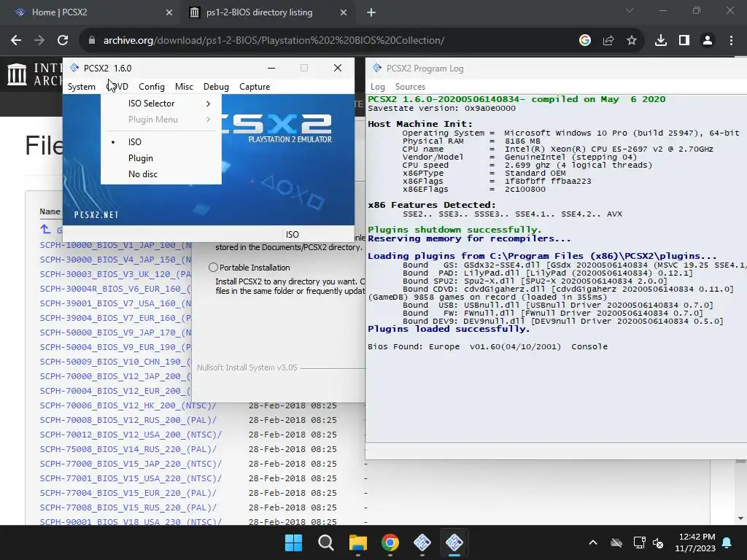Open Sources menu in Program Log
This screenshot has height=560, width=747.
click(410, 87)
